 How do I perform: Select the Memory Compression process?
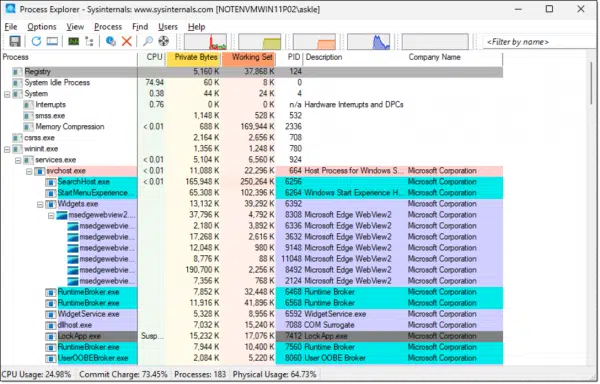point(252,127)
